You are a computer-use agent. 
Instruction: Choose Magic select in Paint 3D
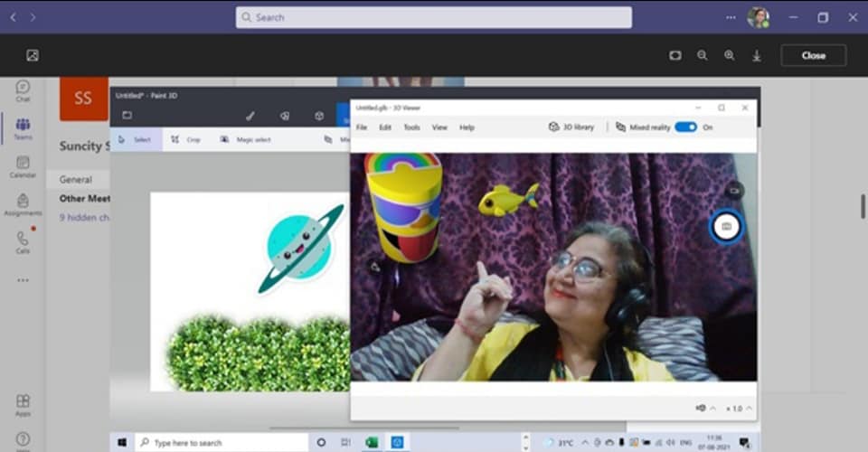[x=246, y=139]
